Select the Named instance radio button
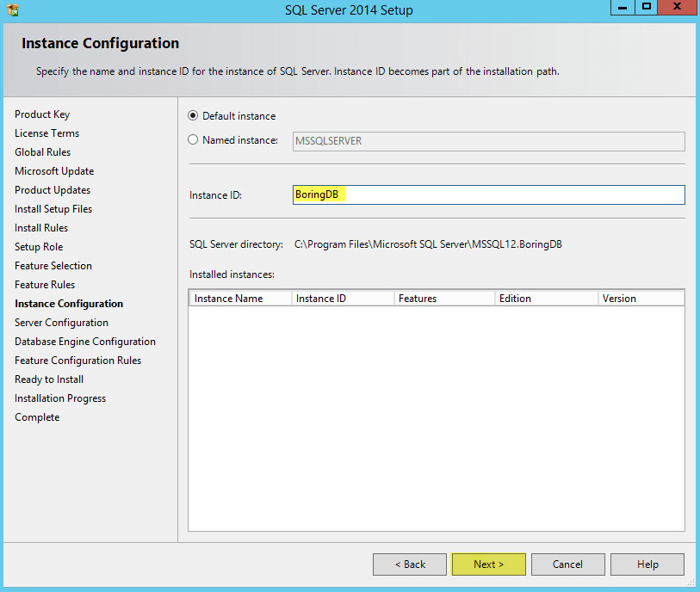Screen dimensions: 700x592 coord(193,140)
